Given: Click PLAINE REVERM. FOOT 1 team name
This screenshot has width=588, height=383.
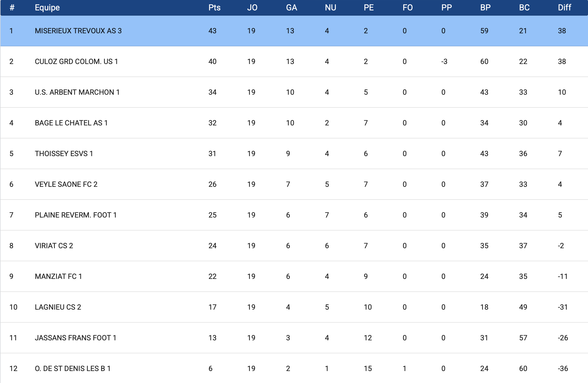Looking at the screenshot, I should [x=75, y=215].
